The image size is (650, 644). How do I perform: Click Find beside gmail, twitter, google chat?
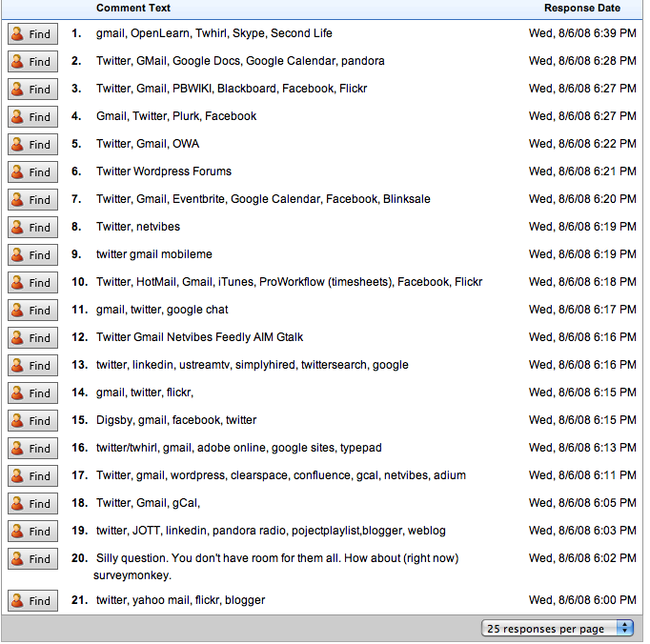point(32,310)
